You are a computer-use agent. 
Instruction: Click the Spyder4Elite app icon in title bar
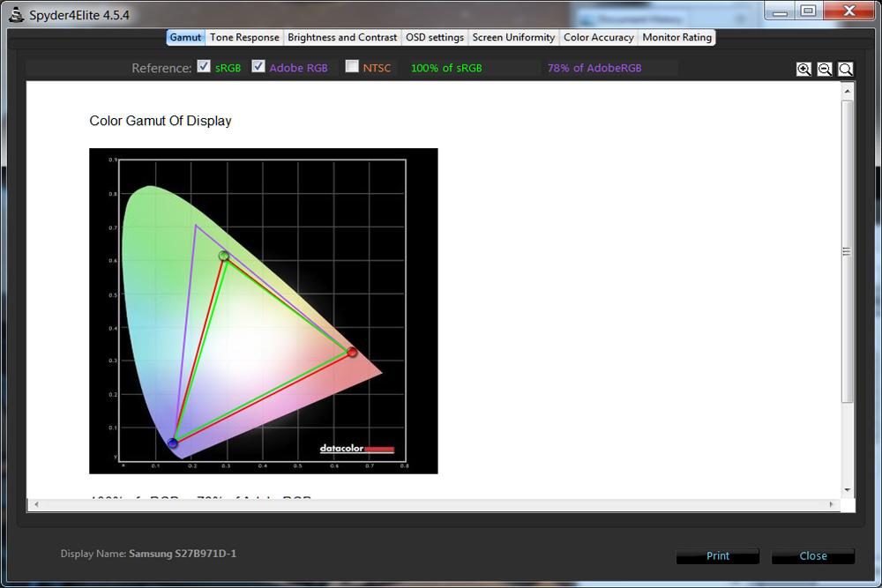click(x=16, y=15)
